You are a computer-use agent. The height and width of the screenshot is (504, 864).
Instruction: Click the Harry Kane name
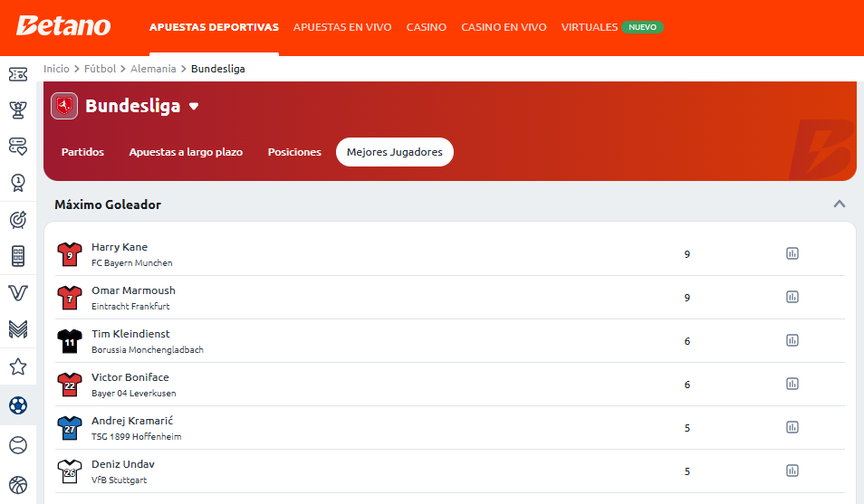click(120, 247)
